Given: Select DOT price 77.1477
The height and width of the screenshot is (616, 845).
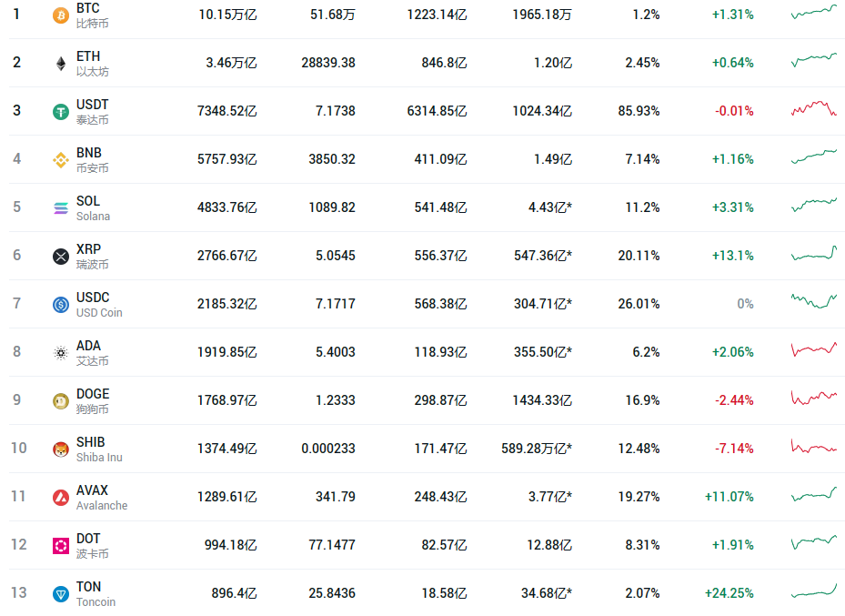Looking at the screenshot, I should [332, 545].
